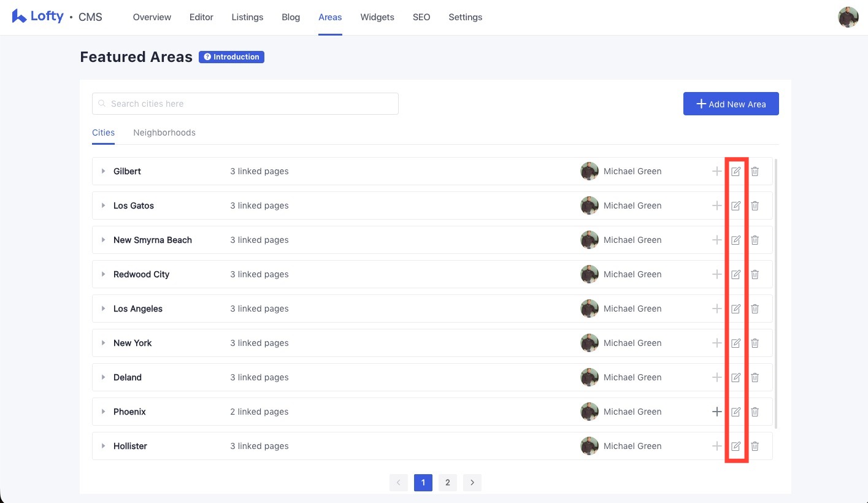Click the Search cities input field
This screenshot has width=868, height=503.
coord(245,104)
